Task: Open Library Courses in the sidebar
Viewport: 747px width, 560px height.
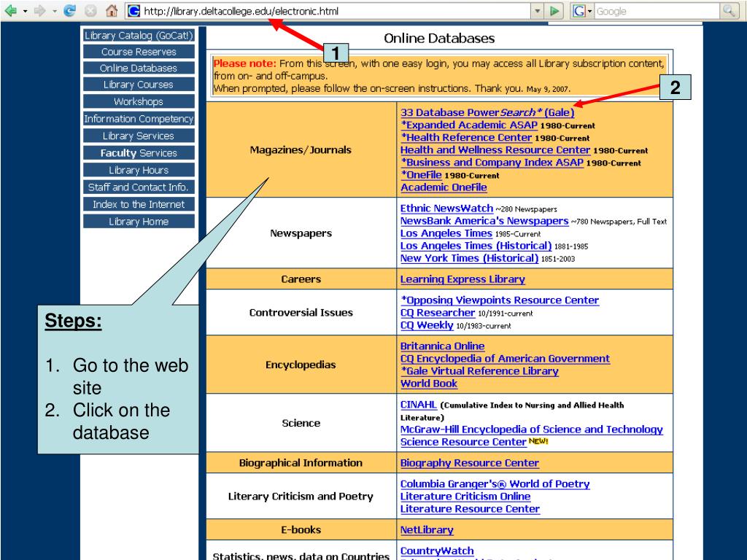Action: (139, 85)
